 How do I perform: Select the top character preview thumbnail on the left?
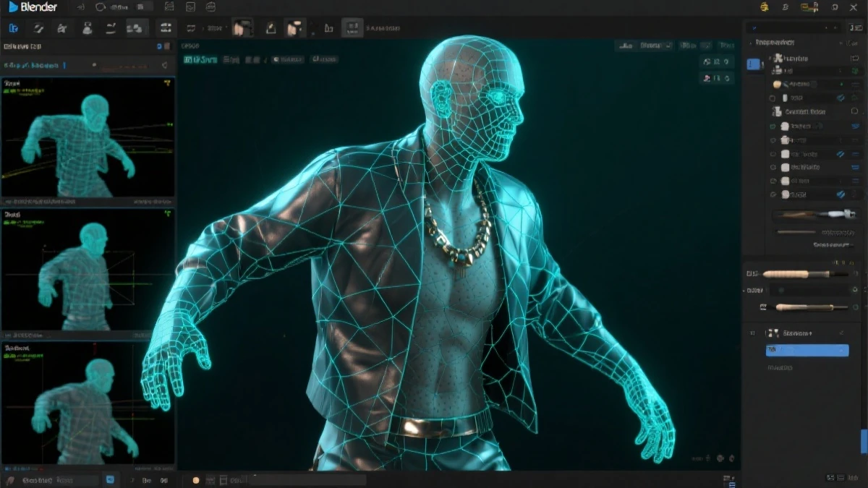(x=88, y=137)
